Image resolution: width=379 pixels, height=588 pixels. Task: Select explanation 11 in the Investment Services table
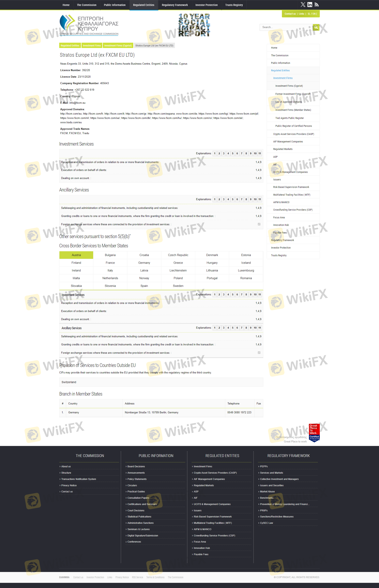pyautogui.click(x=260, y=153)
